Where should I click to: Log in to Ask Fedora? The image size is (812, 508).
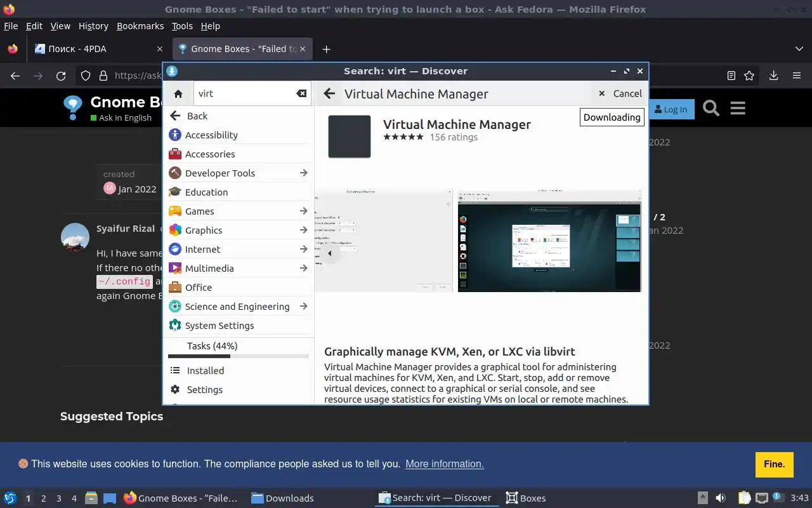[x=672, y=109]
